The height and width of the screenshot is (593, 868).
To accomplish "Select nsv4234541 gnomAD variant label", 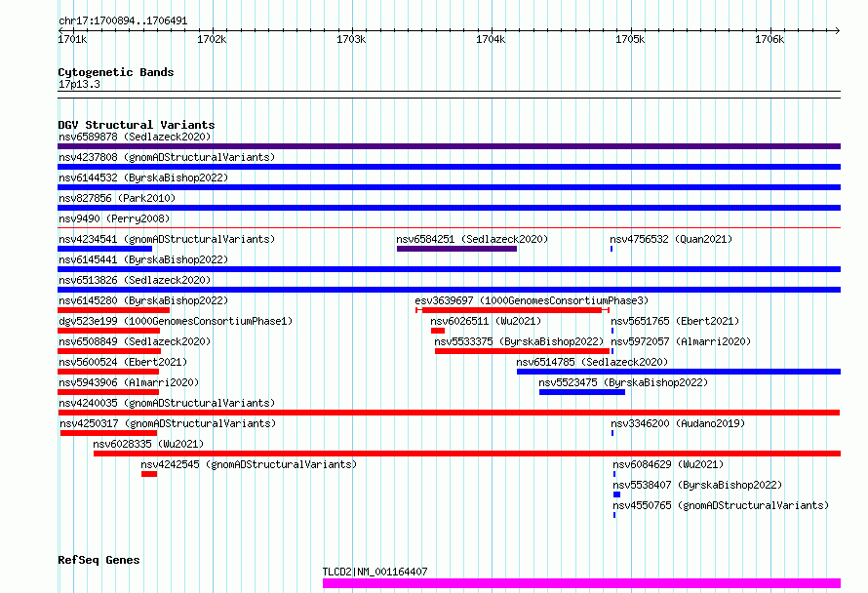I will [167, 239].
